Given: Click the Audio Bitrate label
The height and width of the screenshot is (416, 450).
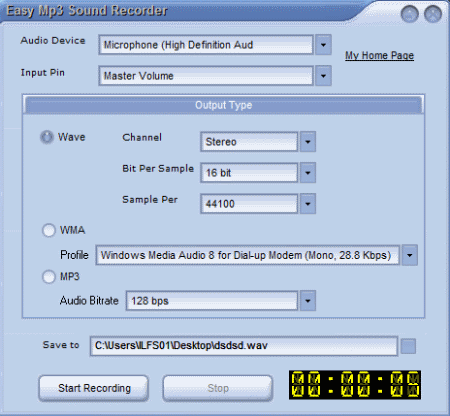Looking at the screenshot, I should (89, 301).
